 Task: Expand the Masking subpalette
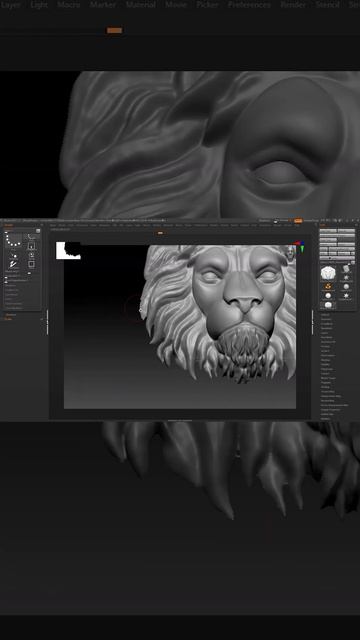[x=325, y=360]
